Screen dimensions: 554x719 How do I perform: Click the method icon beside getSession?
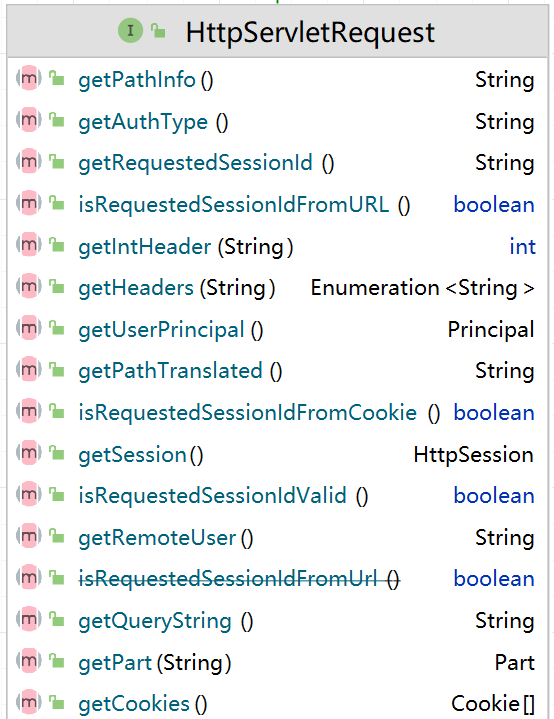(x=28, y=453)
